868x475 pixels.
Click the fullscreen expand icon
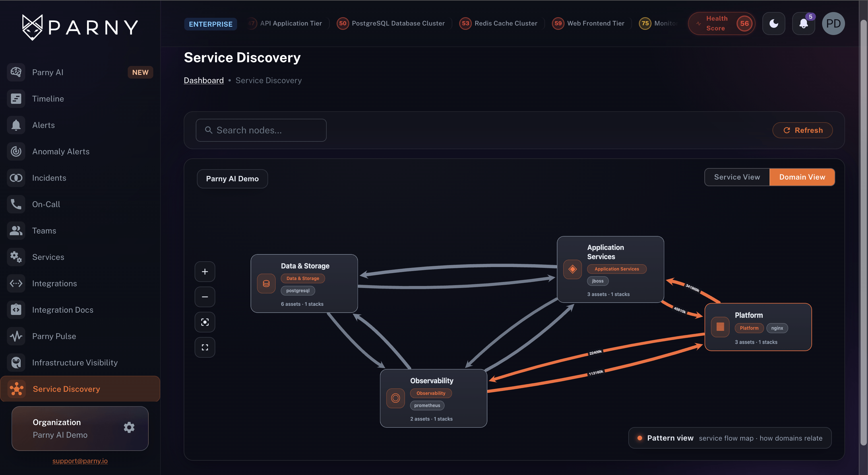pyautogui.click(x=205, y=347)
